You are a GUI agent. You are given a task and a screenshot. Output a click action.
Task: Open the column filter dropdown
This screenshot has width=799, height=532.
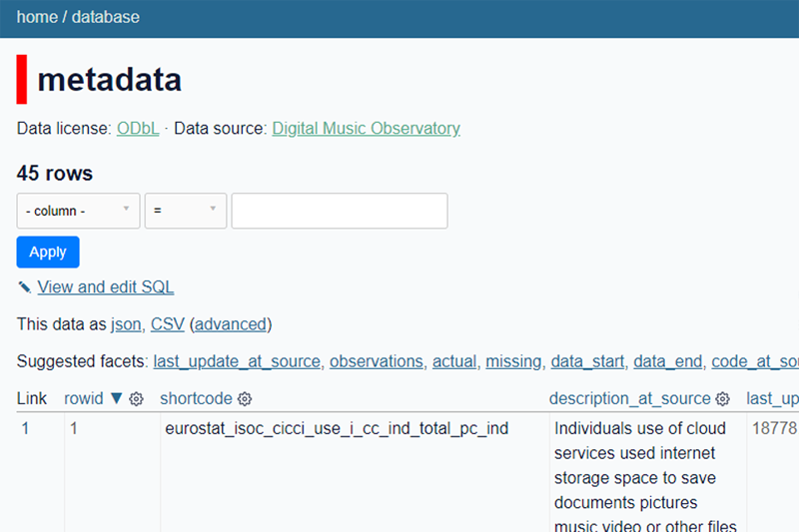pyautogui.click(x=78, y=211)
